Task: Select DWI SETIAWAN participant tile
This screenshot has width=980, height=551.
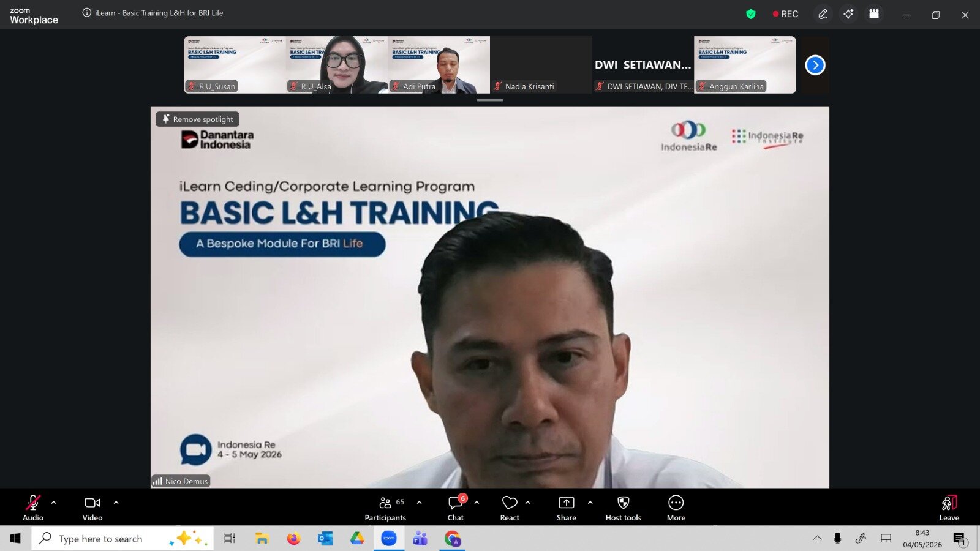Action: click(x=643, y=65)
